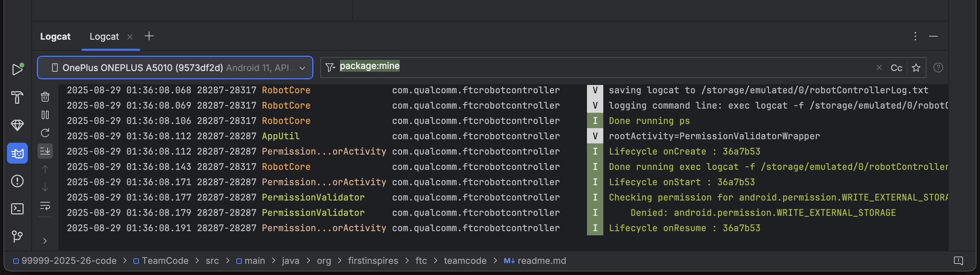Viewport: 980px width, 275px height.
Task: Add a new Logcat tab
Action: (x=149, y=36)
